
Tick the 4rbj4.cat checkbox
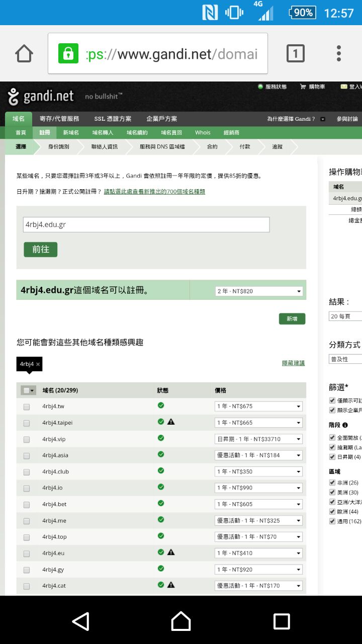[27, 586]
